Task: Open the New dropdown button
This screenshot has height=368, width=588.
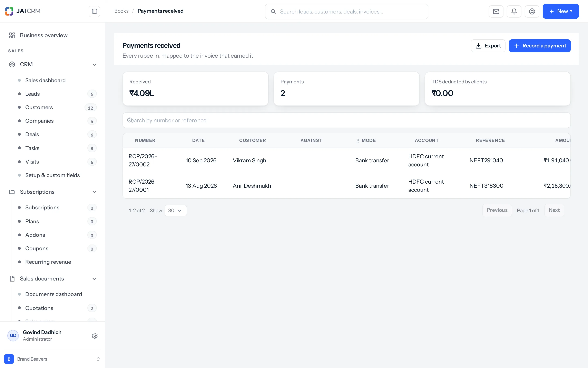Action: [x=561, y=11]
